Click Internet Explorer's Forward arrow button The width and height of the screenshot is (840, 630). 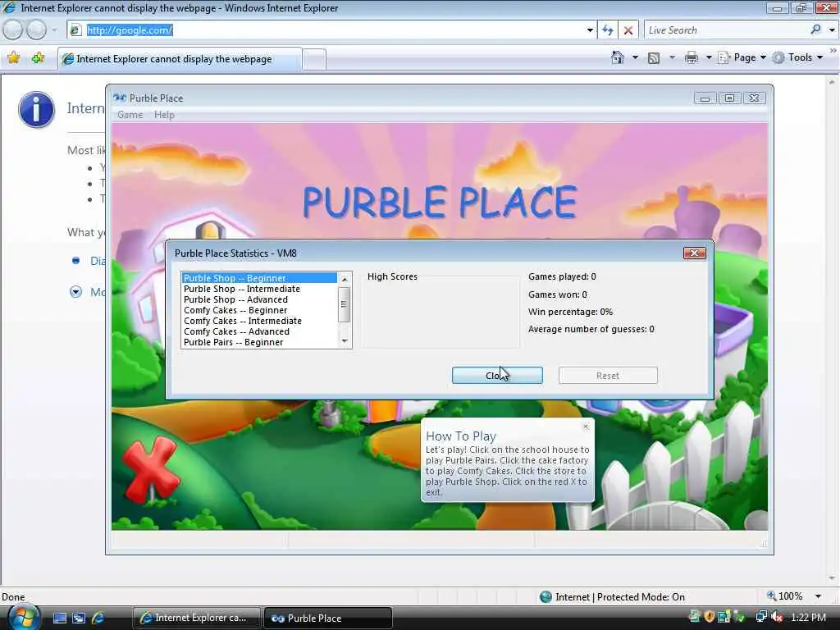36,30
